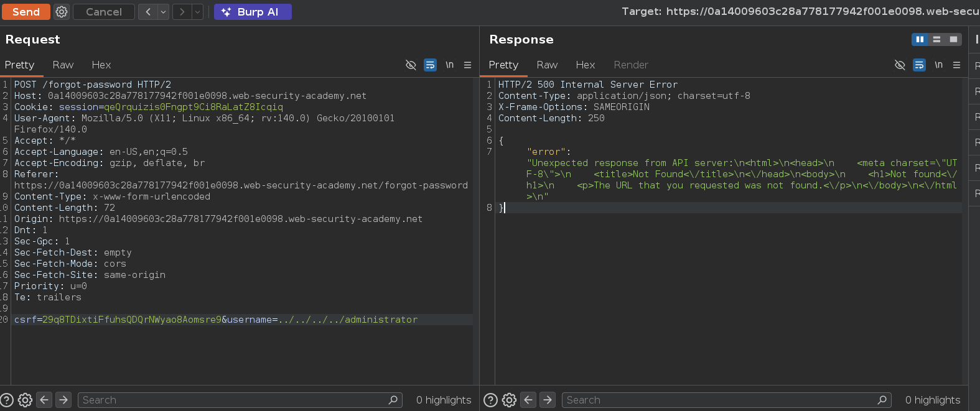Switch Response view to Pretty tab
Image resolution: width=980 pixels, height=411 pixels.
pos(503,65)
